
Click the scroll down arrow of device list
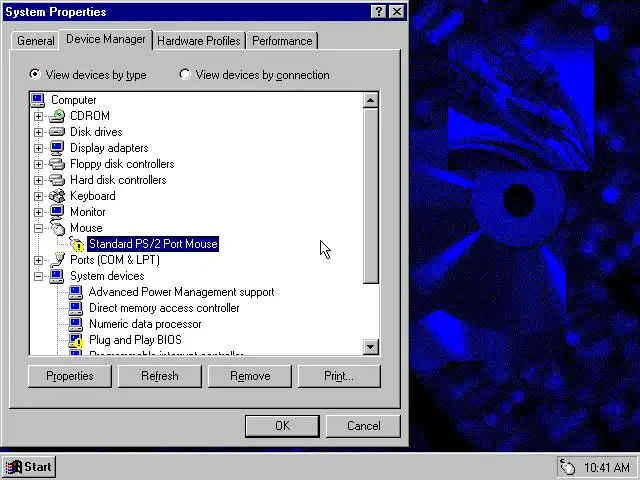click(x=371, y=347)
